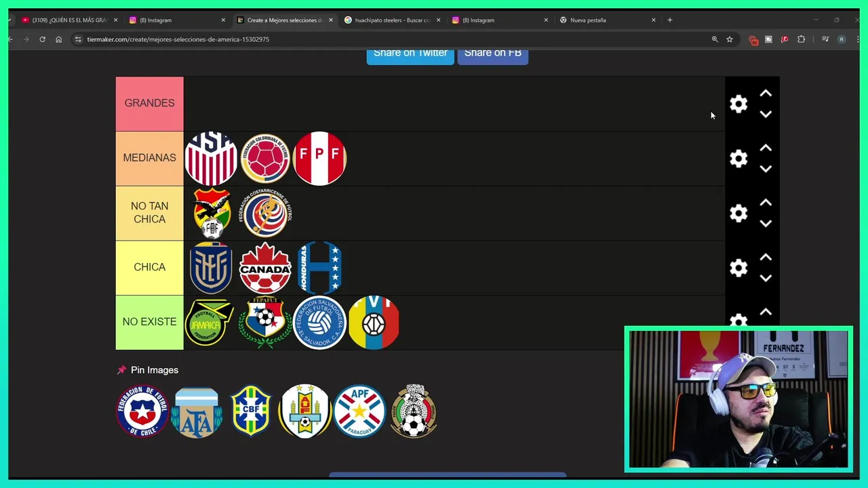Select the Canada maple leaf logo
Image resolution: width=868 pixels, height=488 pixels.
(265, 268)
